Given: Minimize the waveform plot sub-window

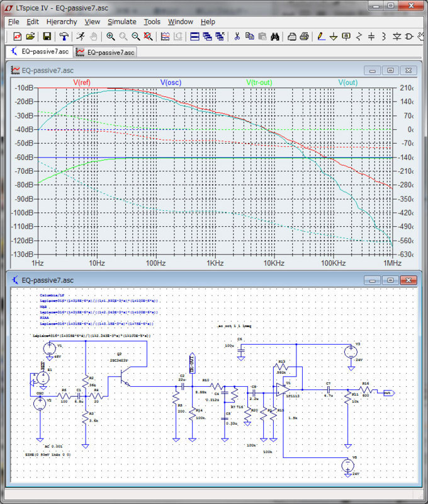Looking at the screenshot, I should click(373, 71).
